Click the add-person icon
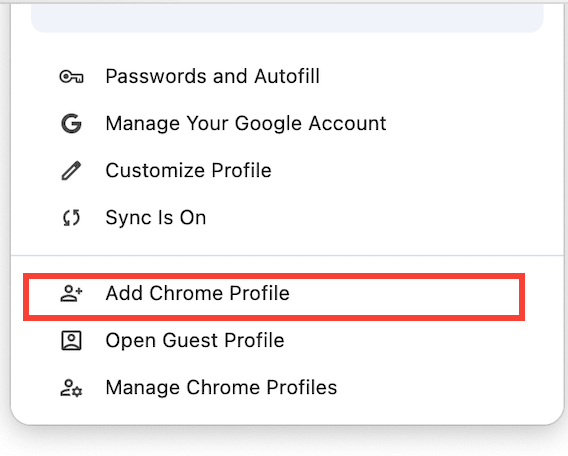568x456 pixels. tap(71, 293)
